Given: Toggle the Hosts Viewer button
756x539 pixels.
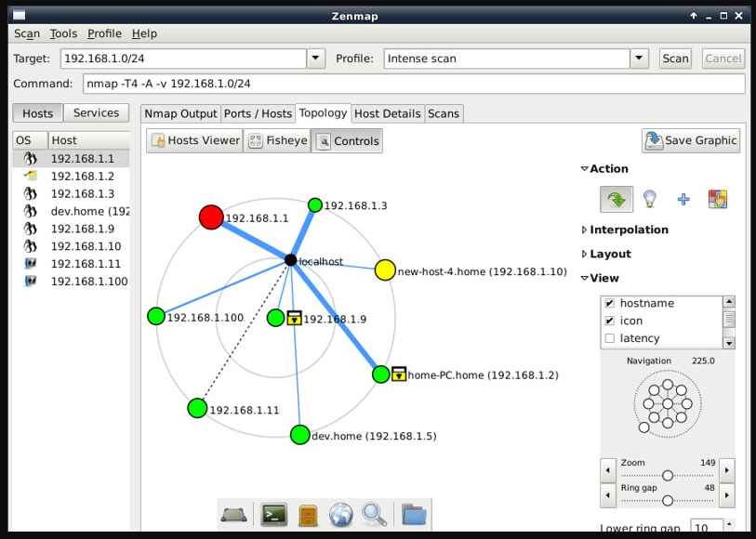Looking at the screenshot, I should coord(194,140).
